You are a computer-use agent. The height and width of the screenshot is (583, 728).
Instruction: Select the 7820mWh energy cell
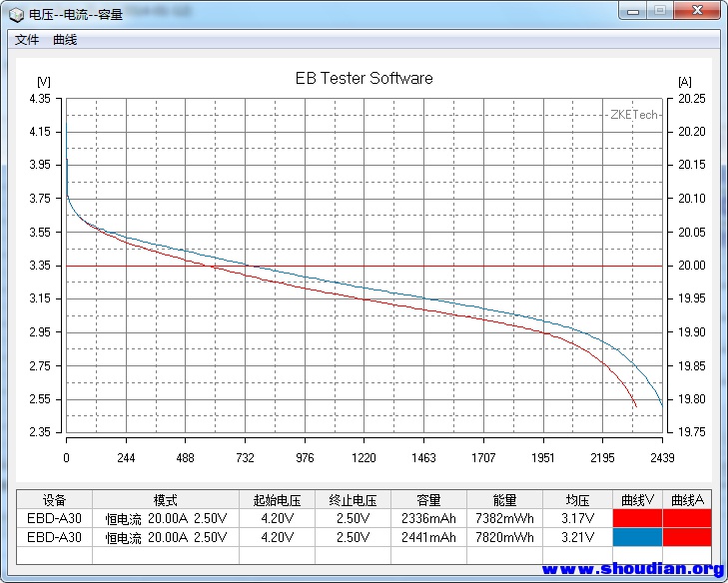pos(504,537)
